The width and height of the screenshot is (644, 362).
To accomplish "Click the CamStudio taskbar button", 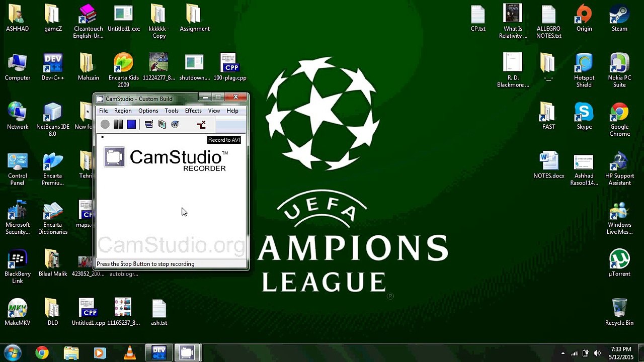I will pos(187,353).
